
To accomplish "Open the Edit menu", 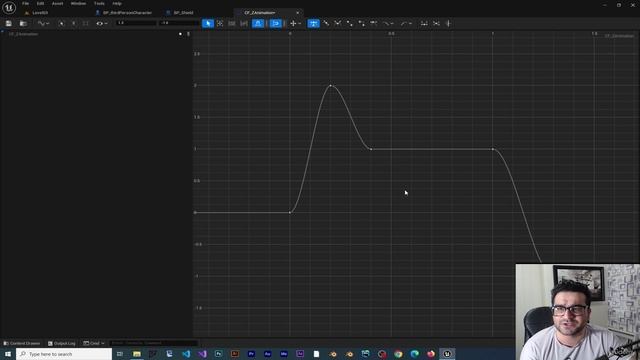I will [x=40, y=4].
